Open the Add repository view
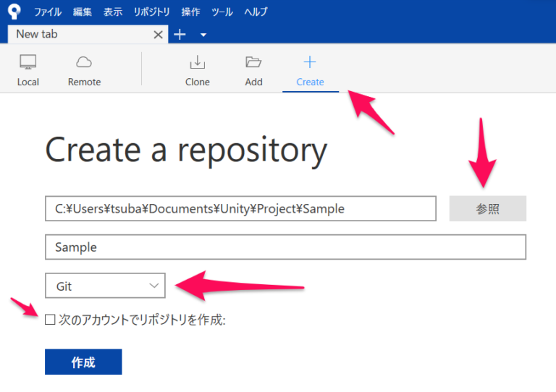The image size is (556, 392). point(253,70)
